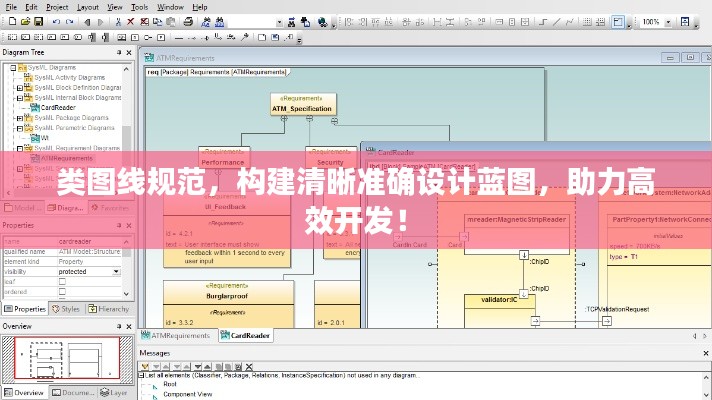The image size is (712, 400).
Task: Close the Diagram Tree panel
Action: pos(129,52)
